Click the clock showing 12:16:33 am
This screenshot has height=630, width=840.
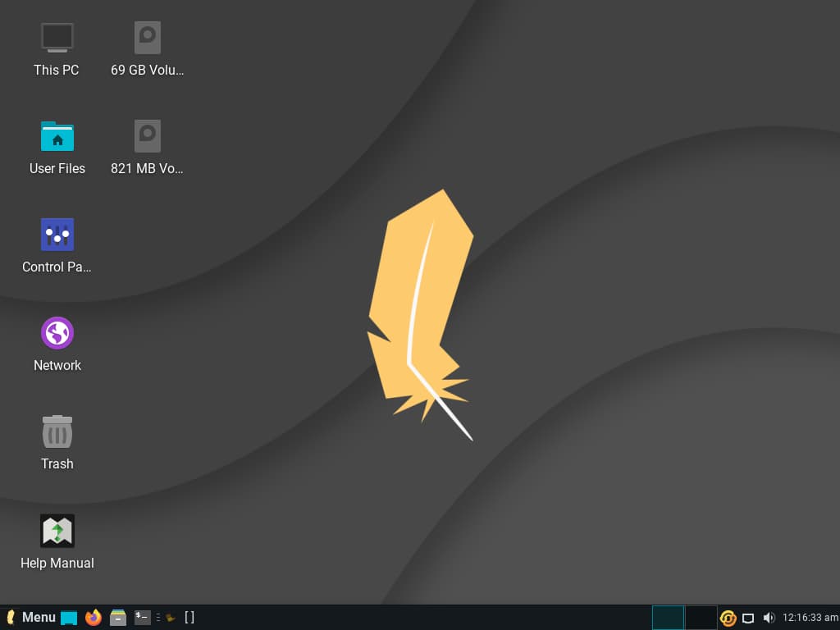click(810, 618)
